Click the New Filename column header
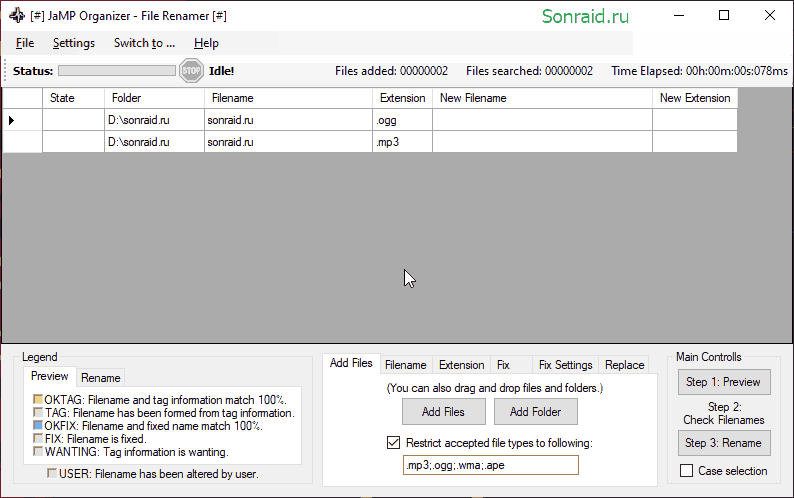This screenshot has width=794, height=498. coord(542,98)
